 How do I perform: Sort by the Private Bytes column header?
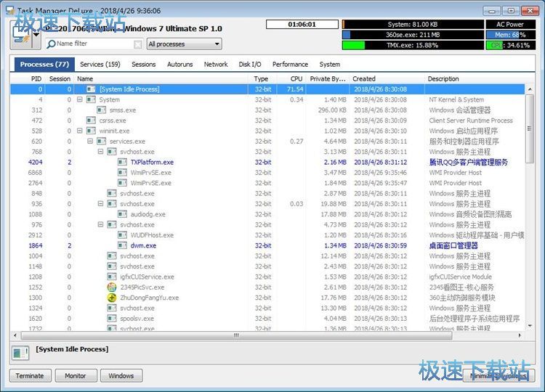328,79
